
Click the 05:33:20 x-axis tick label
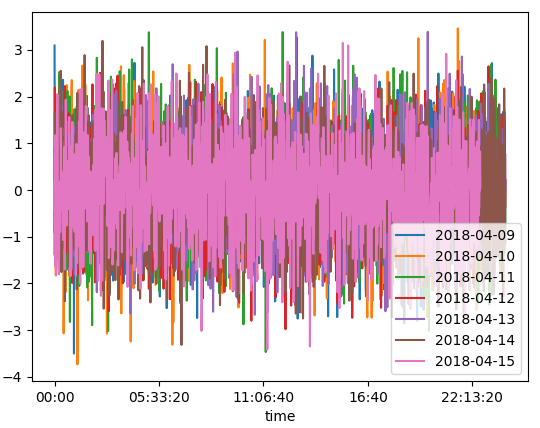coord(159,397)
